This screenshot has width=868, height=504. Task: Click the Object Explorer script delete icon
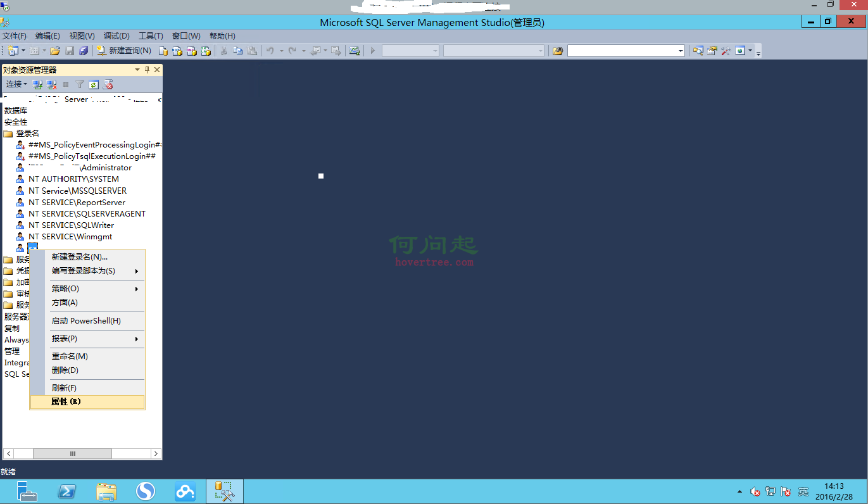[108, 84]
